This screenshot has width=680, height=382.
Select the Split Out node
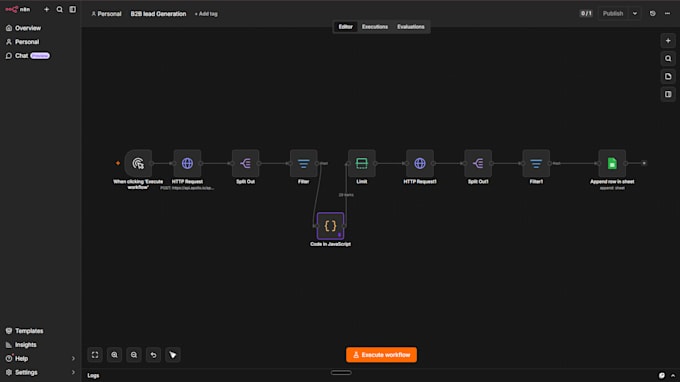pos(245,163)
